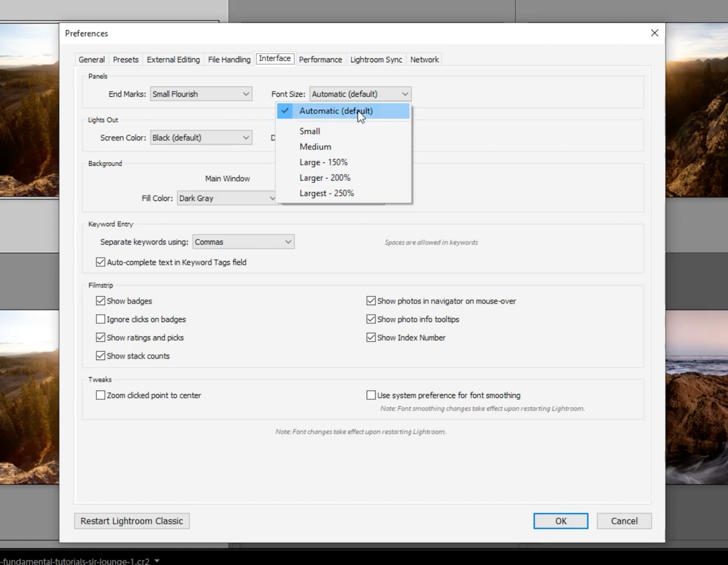
Task: Click the Restart Lightroom Classic button
Action: (x=131, y=521)
